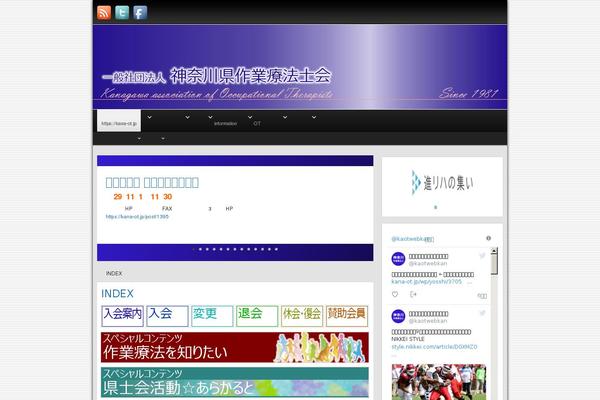Open the 作業療法を知りたい special content banner
The image size is (600, 400).
(235, 347)
